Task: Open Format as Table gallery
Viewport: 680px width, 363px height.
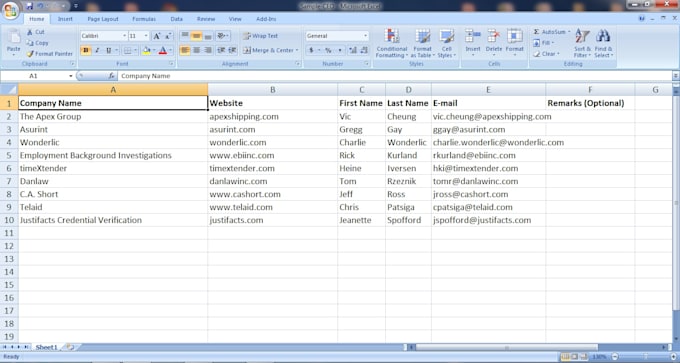Action: tap(422, 43)
